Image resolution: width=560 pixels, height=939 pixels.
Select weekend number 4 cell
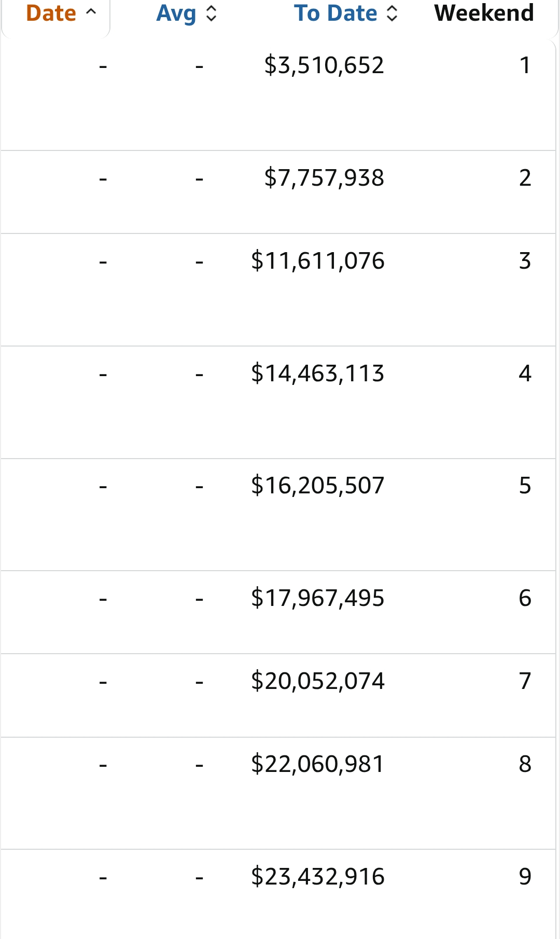coord(525,374)
